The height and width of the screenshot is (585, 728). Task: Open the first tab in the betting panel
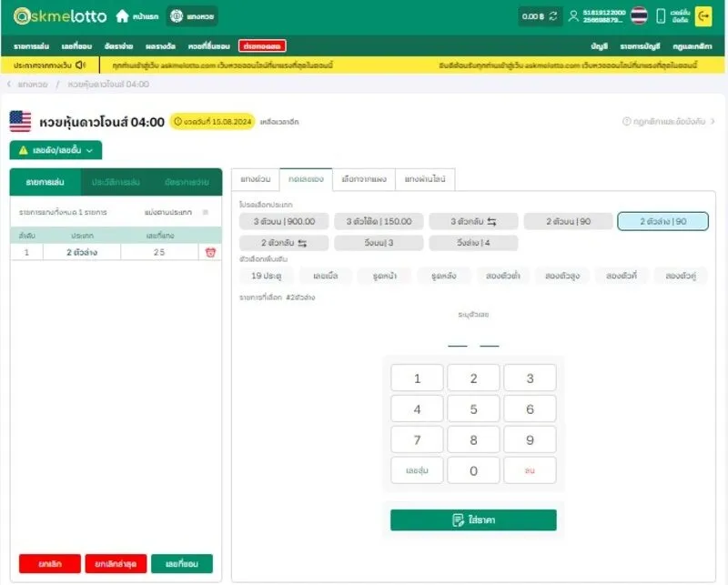tap(255, 178)
